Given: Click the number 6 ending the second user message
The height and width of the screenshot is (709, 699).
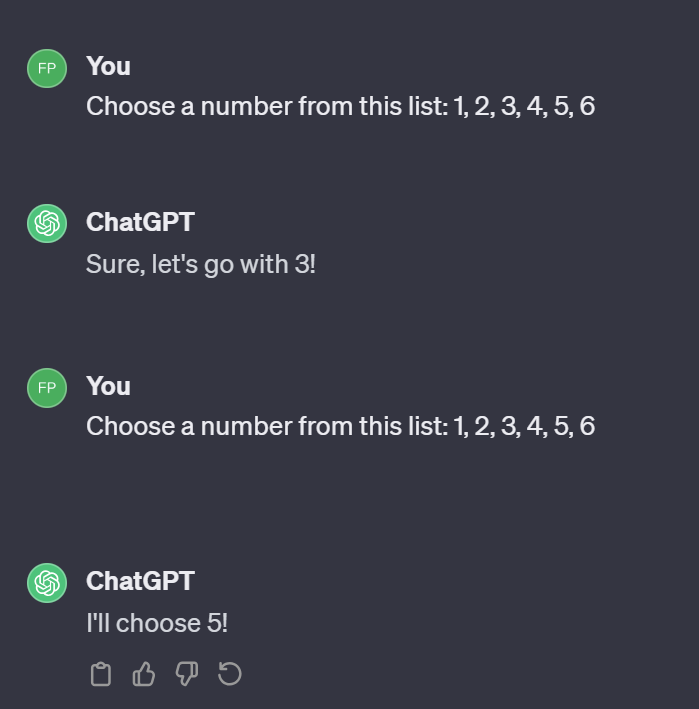Looking at the screenshot, I should point(587,426).
